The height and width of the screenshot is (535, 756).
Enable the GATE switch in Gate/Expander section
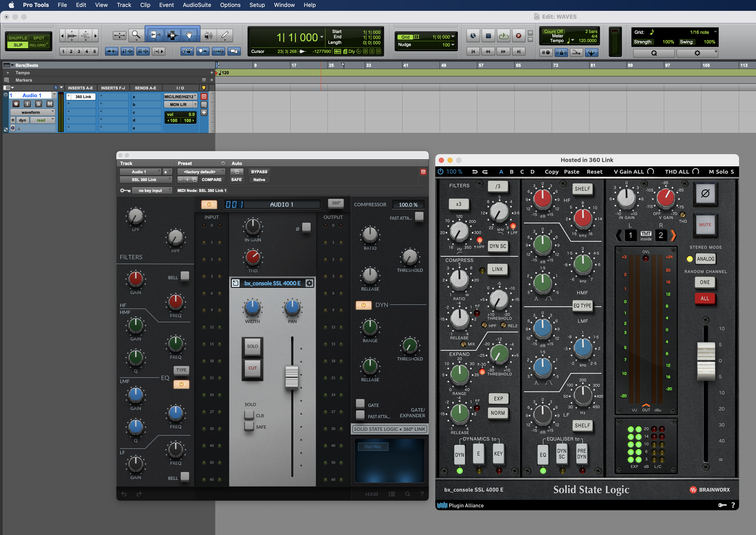[x=360, y=404]
